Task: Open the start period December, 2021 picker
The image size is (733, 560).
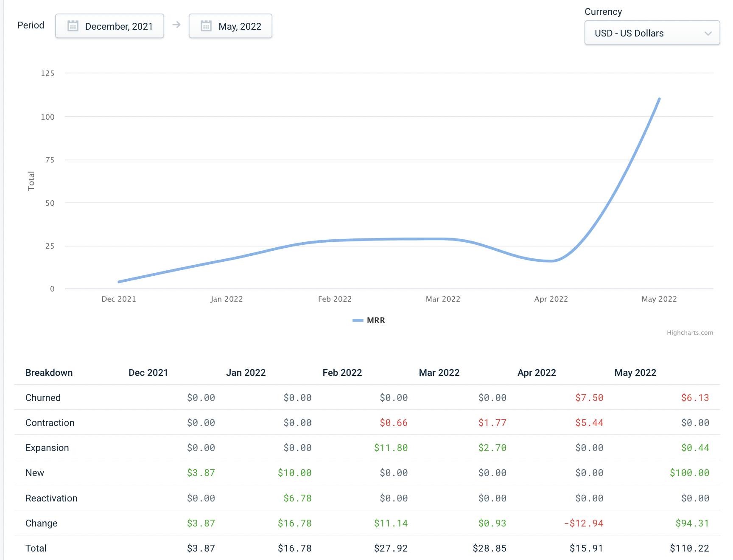Action: [110, 26]
